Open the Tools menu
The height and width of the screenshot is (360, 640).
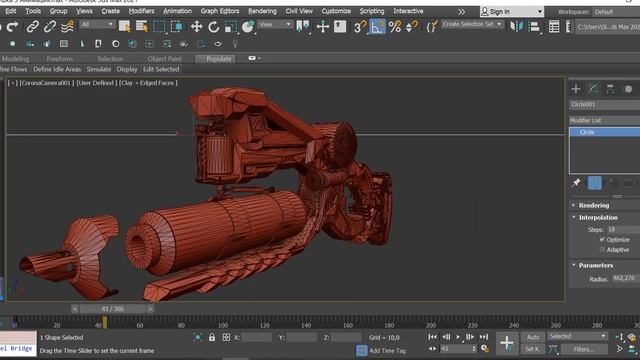(33, 11)
